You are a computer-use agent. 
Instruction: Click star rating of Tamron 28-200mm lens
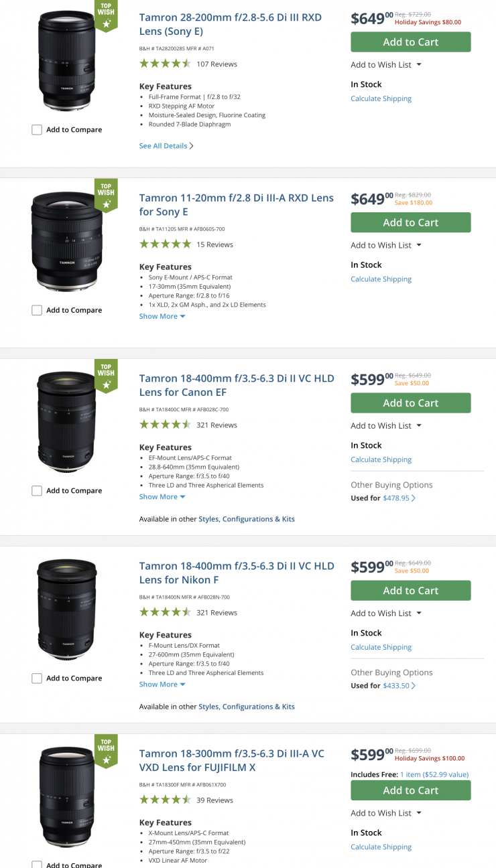pyautogui.click(x=165, y=64)
